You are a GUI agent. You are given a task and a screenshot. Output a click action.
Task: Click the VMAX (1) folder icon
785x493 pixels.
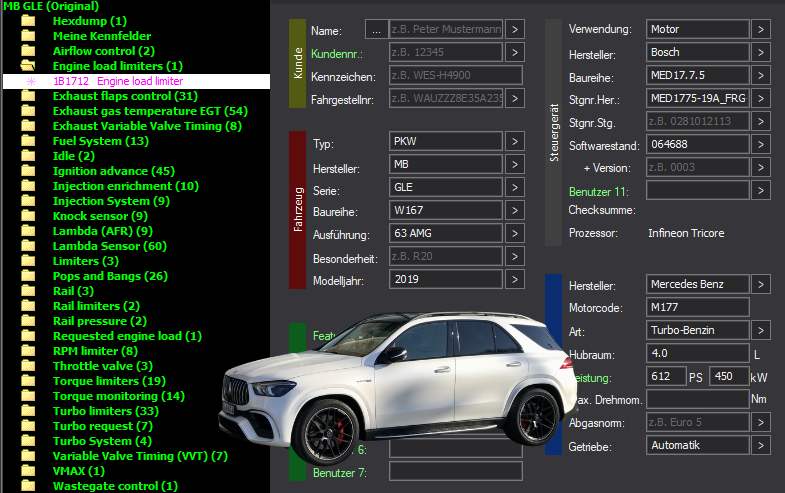[29, 471]
